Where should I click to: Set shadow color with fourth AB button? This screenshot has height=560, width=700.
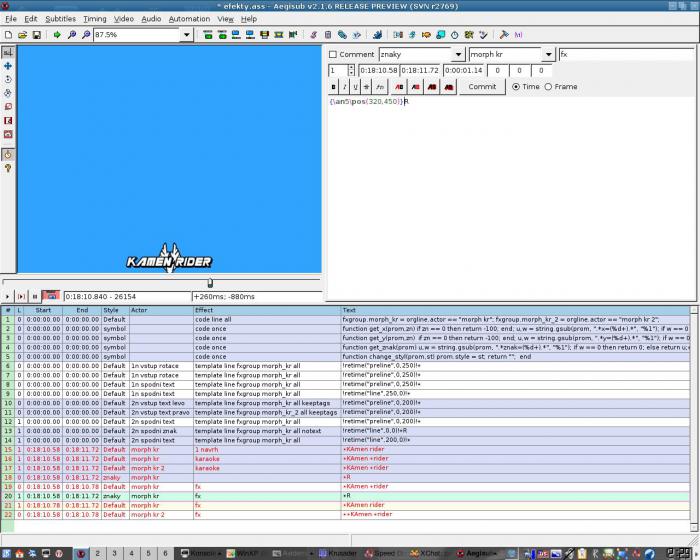pyautogui.click(x=449, y=87)
